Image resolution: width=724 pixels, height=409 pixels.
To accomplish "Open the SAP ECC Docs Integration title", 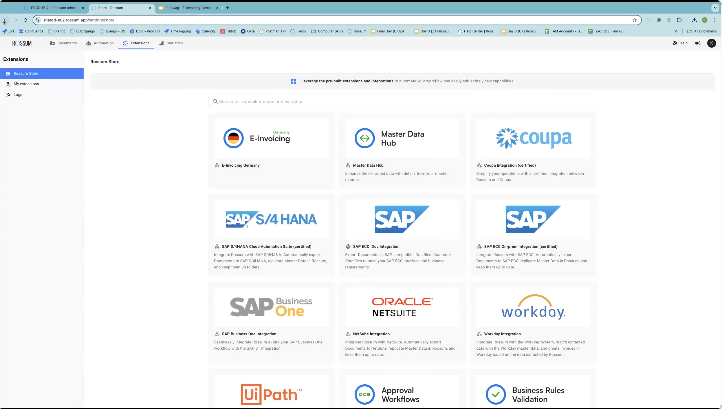I will (x=375, y=247).
